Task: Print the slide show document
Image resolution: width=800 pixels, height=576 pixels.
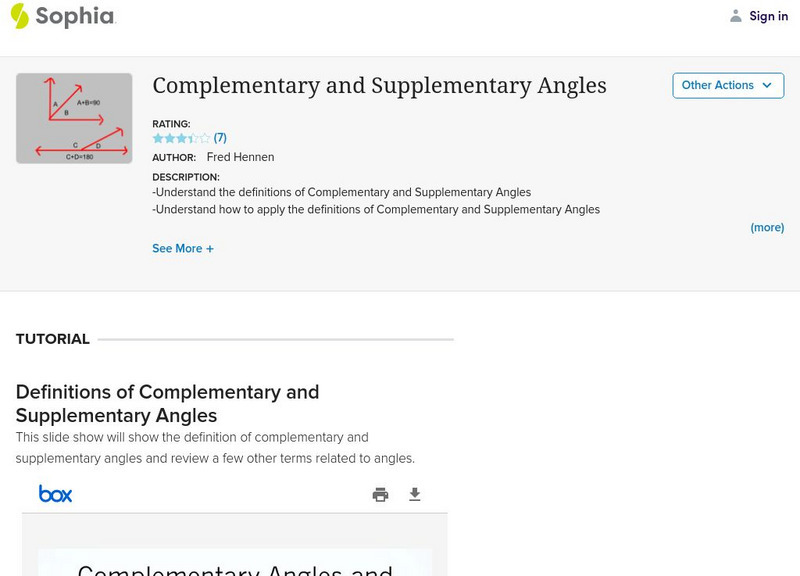Action: pyautogui.click(x=380, y=494)
